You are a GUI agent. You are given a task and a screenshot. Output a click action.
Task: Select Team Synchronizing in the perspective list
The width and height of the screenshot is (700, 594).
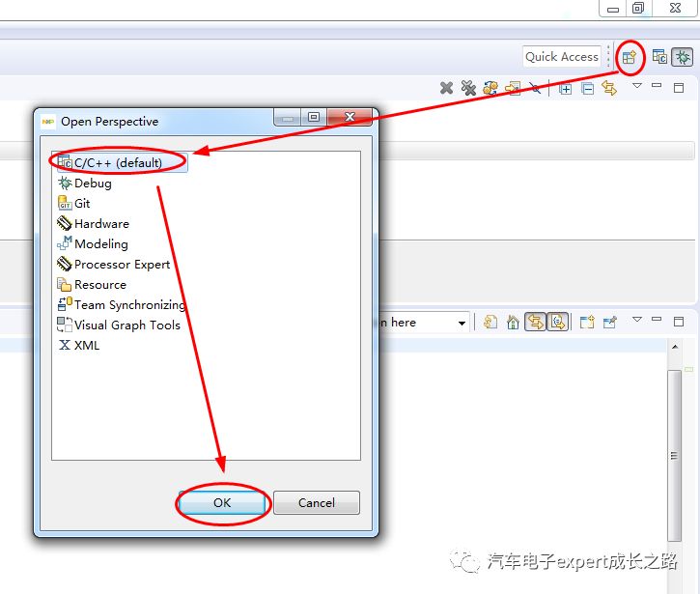tap(122, 304)
